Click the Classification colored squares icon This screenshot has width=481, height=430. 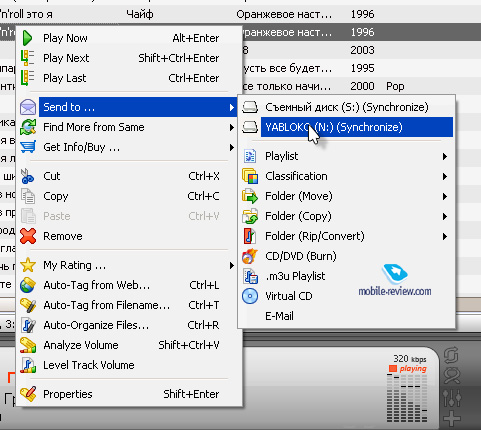coord(250,176)
